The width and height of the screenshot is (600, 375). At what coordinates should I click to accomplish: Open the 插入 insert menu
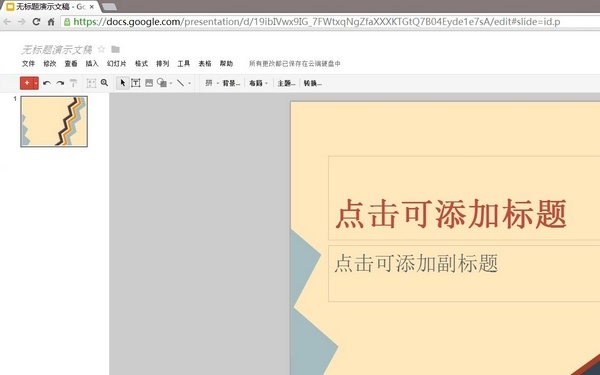(92, 64)
